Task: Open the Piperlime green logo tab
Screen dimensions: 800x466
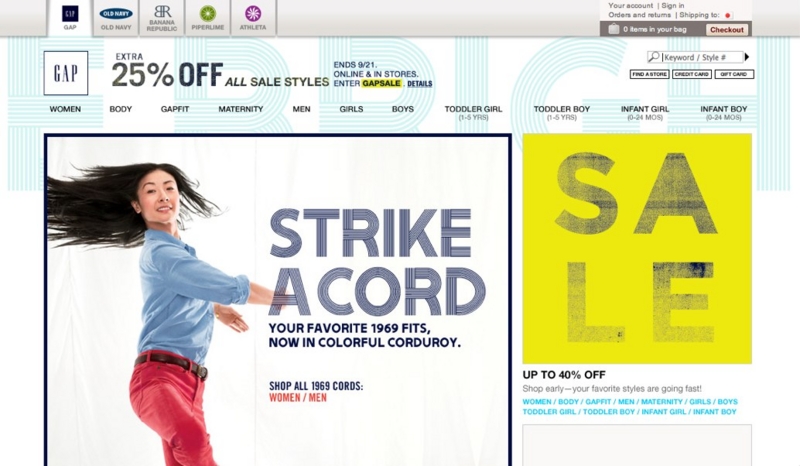Action: 208,13
